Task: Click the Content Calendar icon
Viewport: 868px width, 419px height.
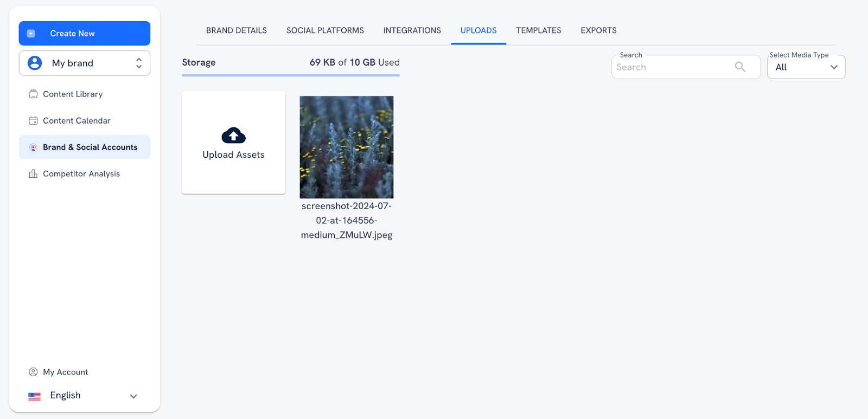Action: point(33,121)
